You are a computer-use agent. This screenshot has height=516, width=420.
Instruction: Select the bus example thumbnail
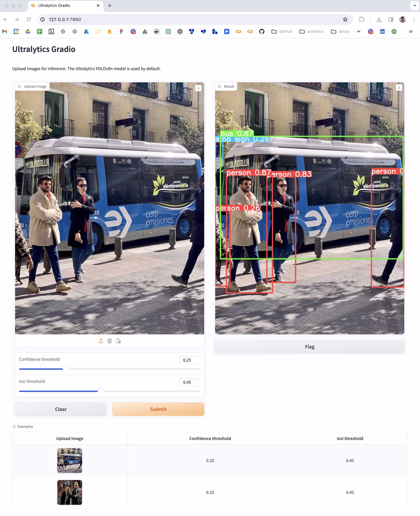click(70, 460)
